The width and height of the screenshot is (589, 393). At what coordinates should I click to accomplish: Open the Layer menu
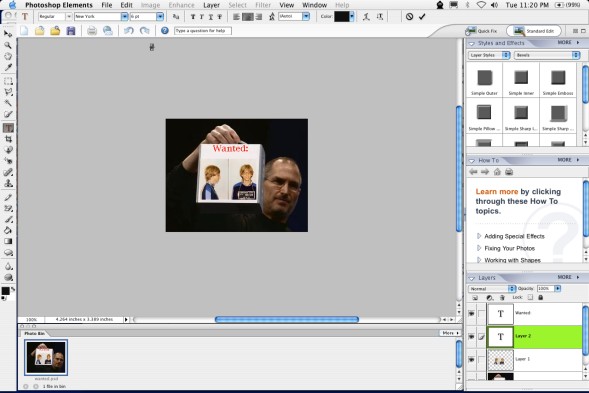[x=211, y=5]
